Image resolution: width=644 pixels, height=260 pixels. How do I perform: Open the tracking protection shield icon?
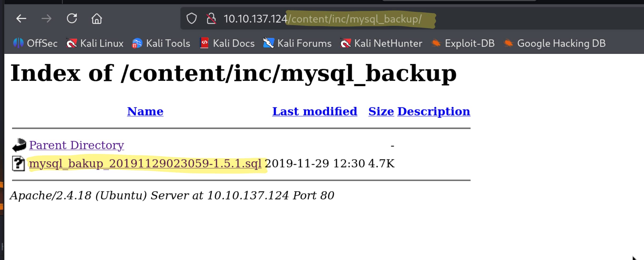192,19
